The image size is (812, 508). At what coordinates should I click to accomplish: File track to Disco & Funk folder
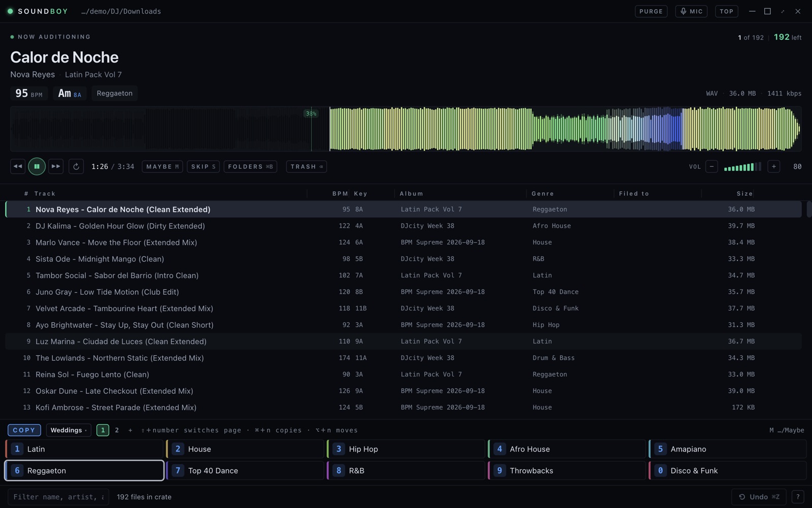click(x=728, y=470)
